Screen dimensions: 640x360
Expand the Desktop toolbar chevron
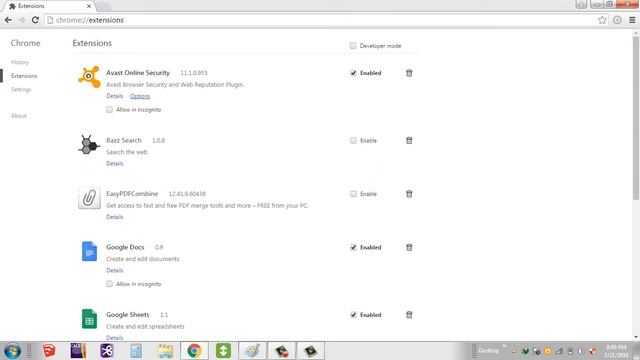point(504,346)
